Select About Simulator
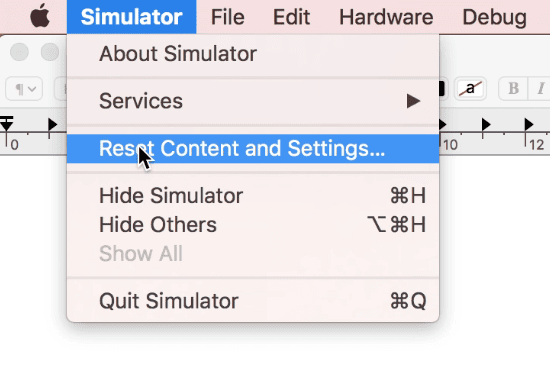 253,54
